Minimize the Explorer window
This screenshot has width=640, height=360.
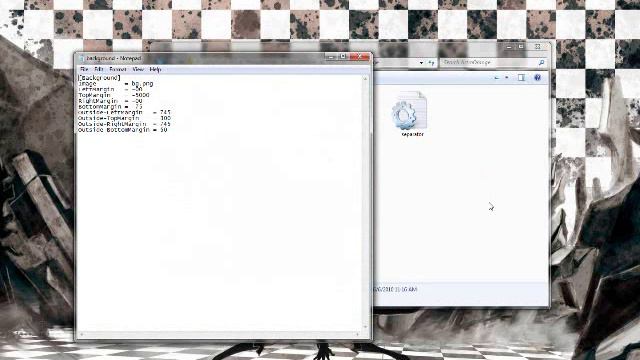[x=509, y=47]
